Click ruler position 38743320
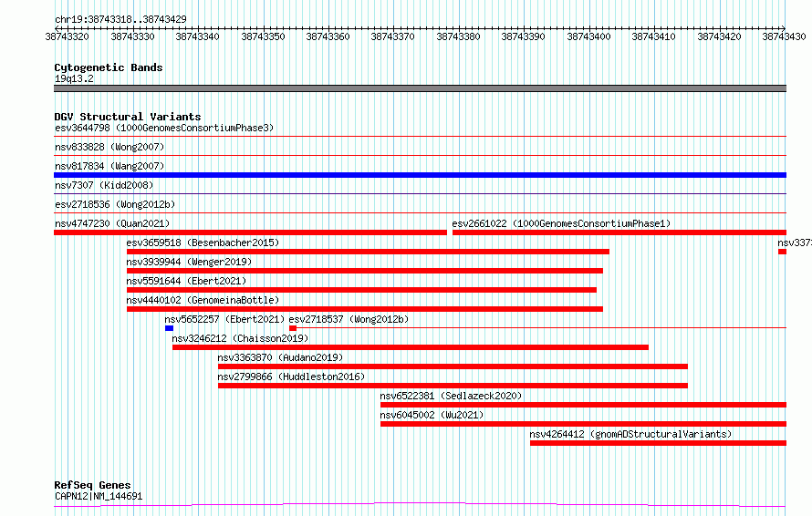Screen dimensions: 812x516 (x=68, y=36)
